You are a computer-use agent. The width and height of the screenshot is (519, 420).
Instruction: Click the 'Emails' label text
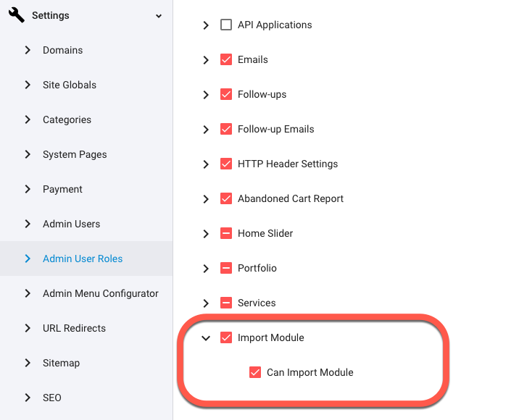coord(253,59)
